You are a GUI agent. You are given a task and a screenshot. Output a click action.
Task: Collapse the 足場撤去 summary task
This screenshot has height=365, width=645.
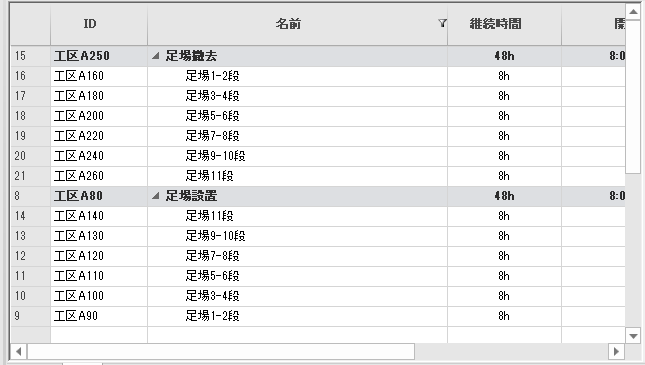coord(155,56)
